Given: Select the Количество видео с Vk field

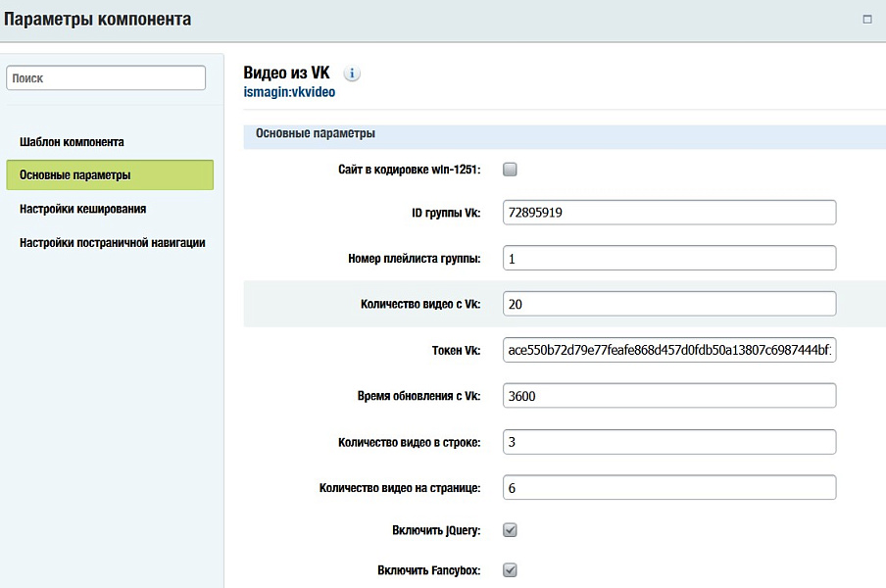Looking at the screenshot, I should [x=668, y=304].
